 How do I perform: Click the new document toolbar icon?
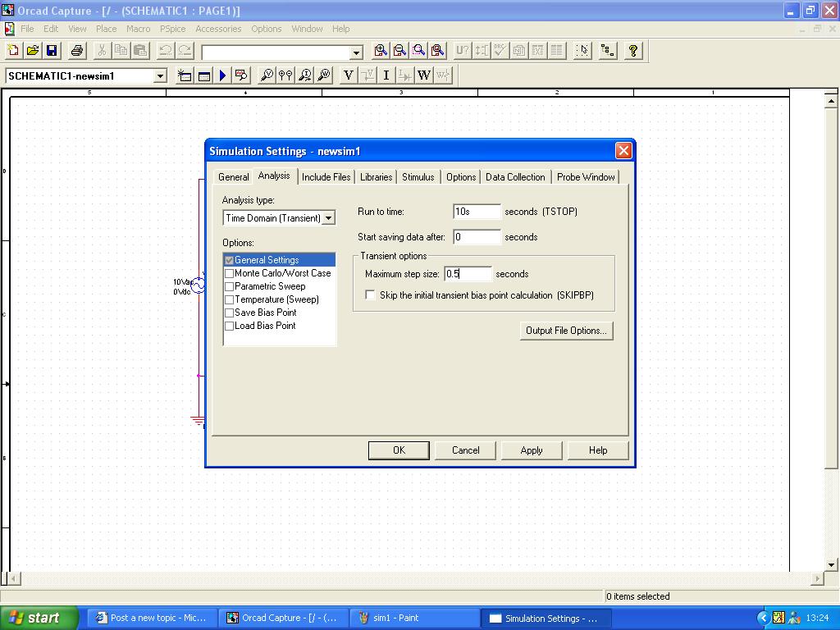(13, 50)
